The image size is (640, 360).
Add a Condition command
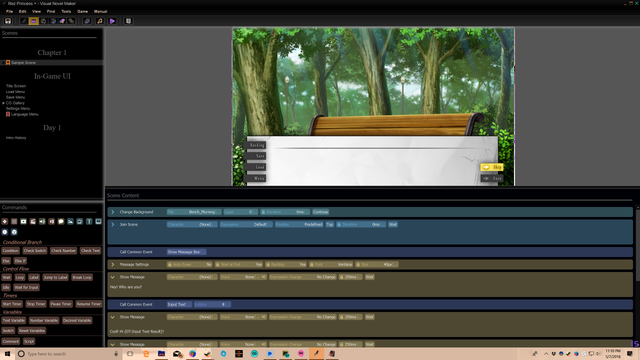(x=11, y=251)
